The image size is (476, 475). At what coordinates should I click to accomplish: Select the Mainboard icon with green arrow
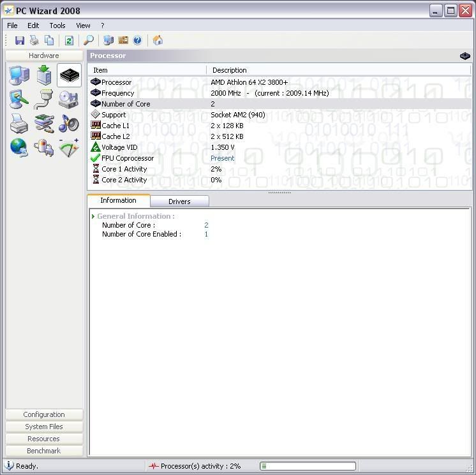pos(44,75)
